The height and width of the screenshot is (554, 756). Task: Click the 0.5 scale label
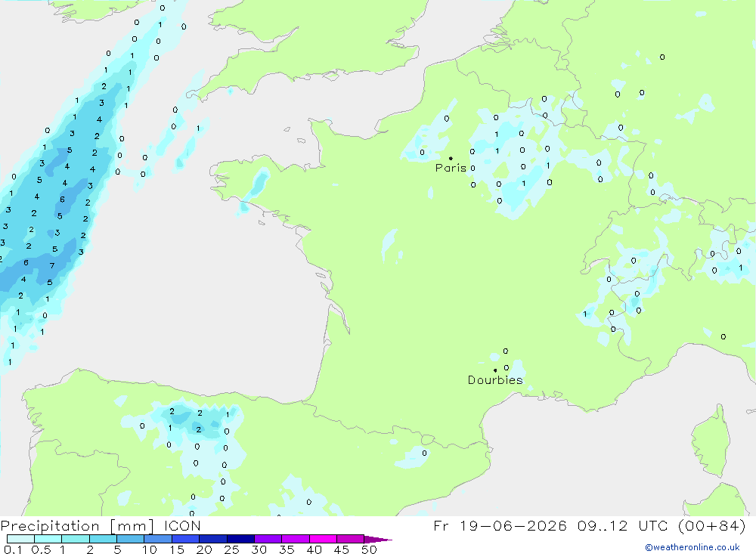(41, 549)
